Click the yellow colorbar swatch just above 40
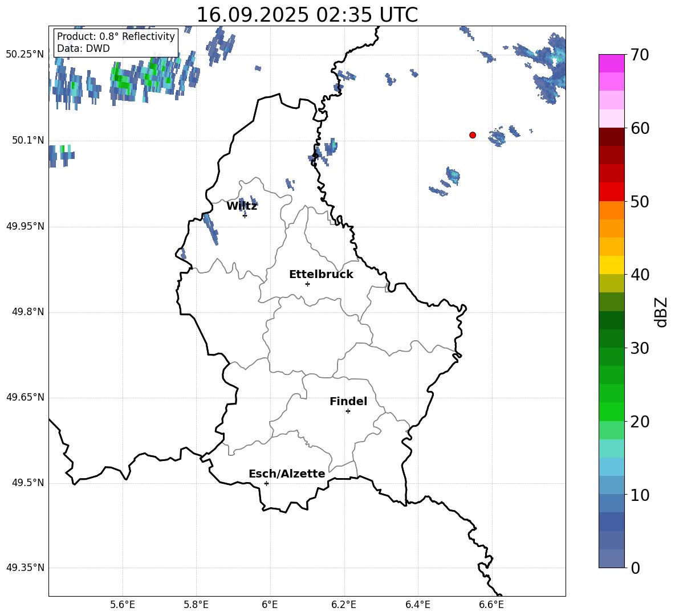Image resolution: width=675 pixels, height=616 pixels. [612, 265]
